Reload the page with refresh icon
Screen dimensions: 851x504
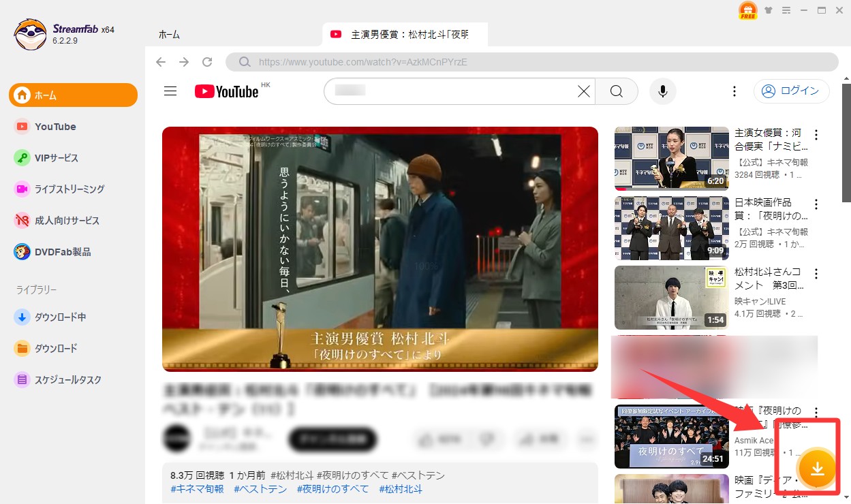click(207, 62)
